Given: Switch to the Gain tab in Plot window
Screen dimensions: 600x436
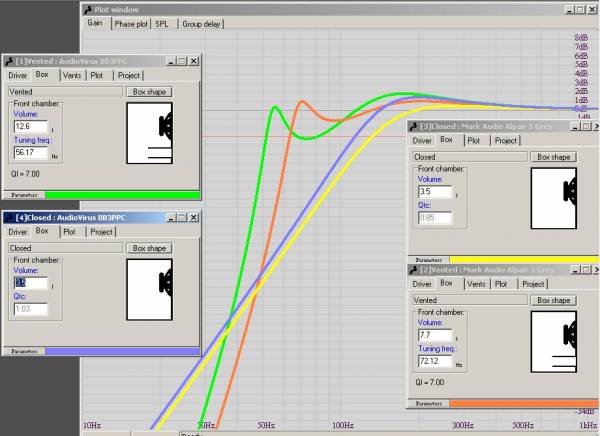Looking at the screenshot, I should [x=95, y=23].
